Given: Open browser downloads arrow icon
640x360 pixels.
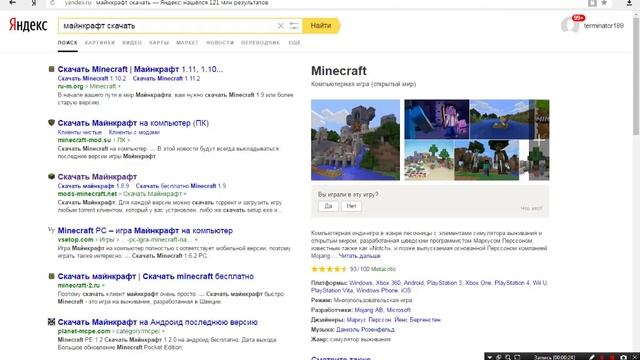Looking at the screenshot, I should point(629,3).
